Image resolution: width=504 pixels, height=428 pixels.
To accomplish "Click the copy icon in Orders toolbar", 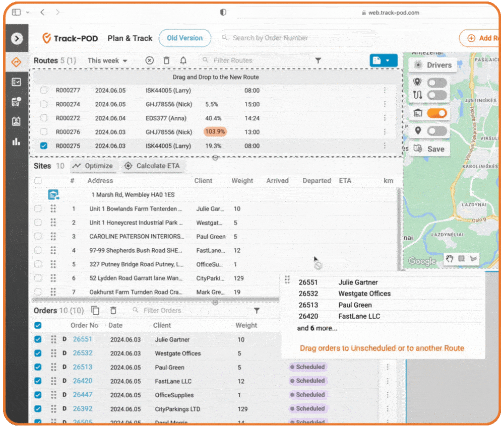I will (95, 311).
